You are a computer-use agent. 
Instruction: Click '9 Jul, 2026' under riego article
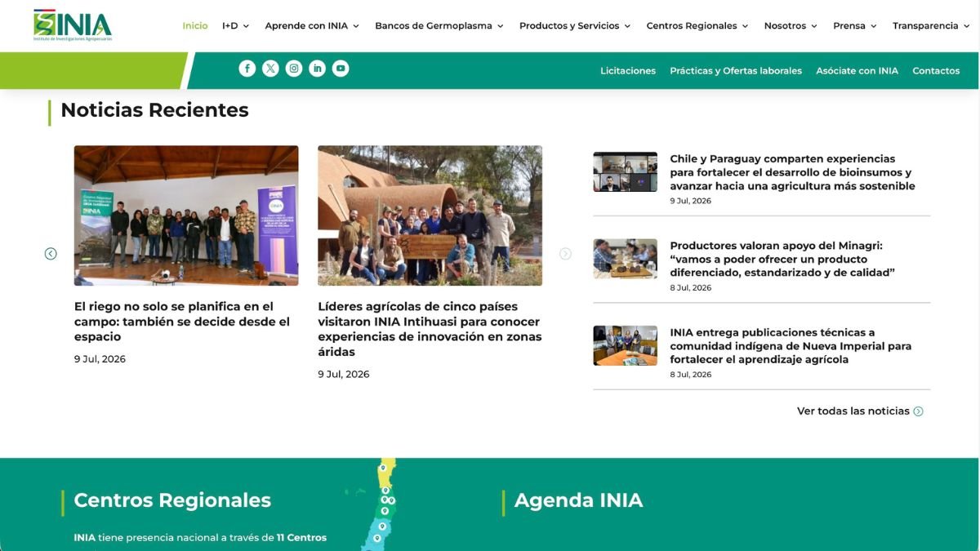click(100, 359)
